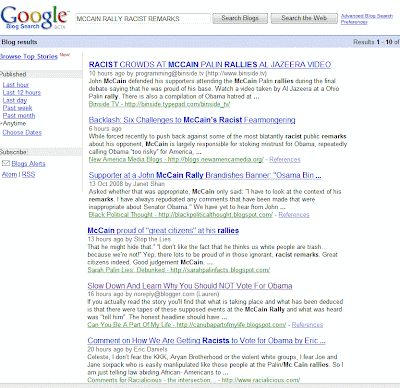Subscribe via Blogs Alerts link
Screen dimensions: 400x388
28,163
